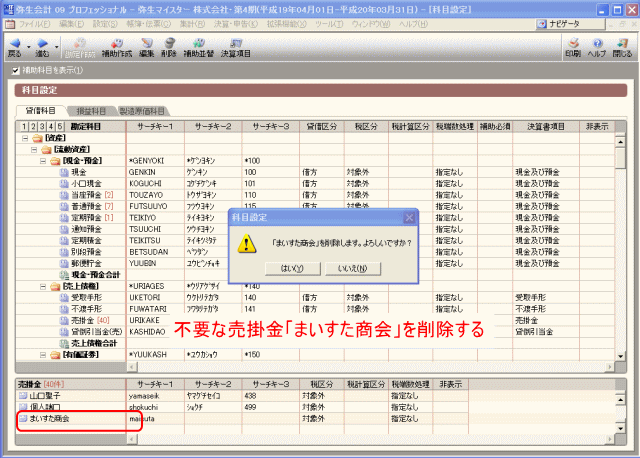Select the 受取手形 account icon
This screenshot has width=640, height=458.
pos(64,298)
